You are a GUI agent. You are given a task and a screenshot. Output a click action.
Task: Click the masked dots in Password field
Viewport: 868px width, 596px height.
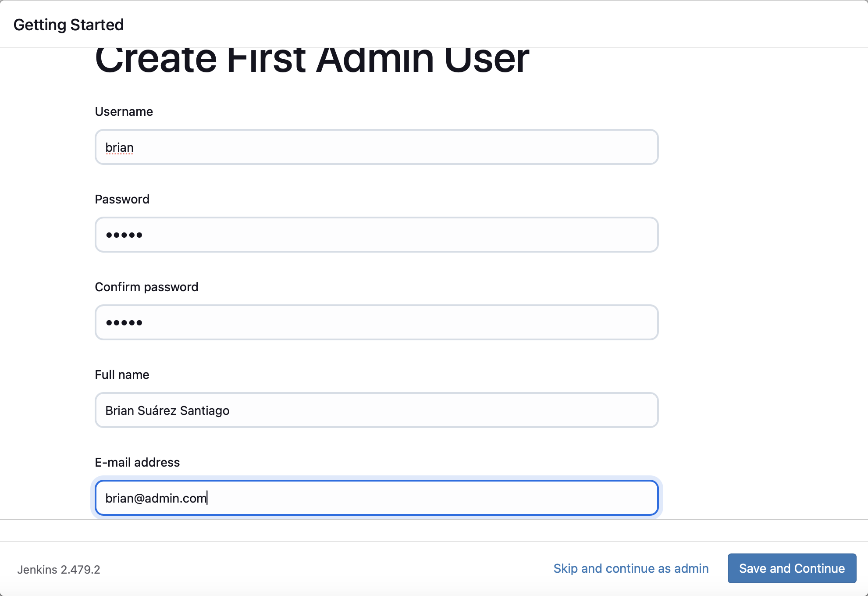124,236
